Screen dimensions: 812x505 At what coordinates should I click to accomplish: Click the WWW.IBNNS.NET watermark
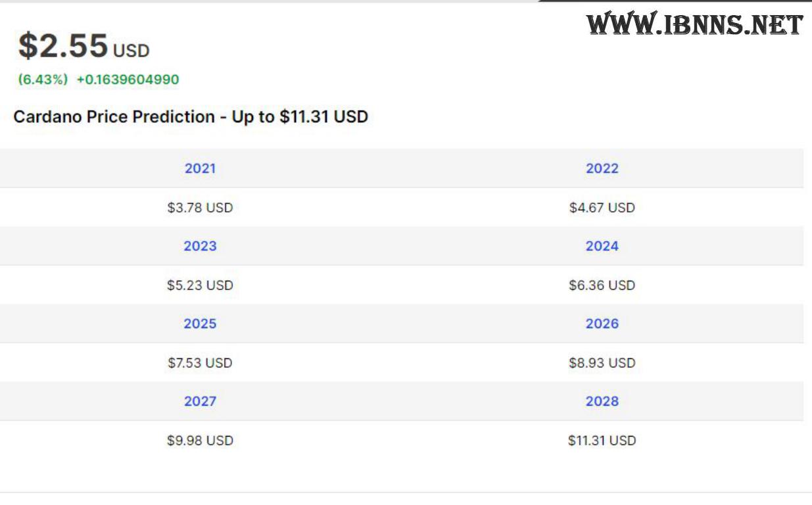[695, 24]
